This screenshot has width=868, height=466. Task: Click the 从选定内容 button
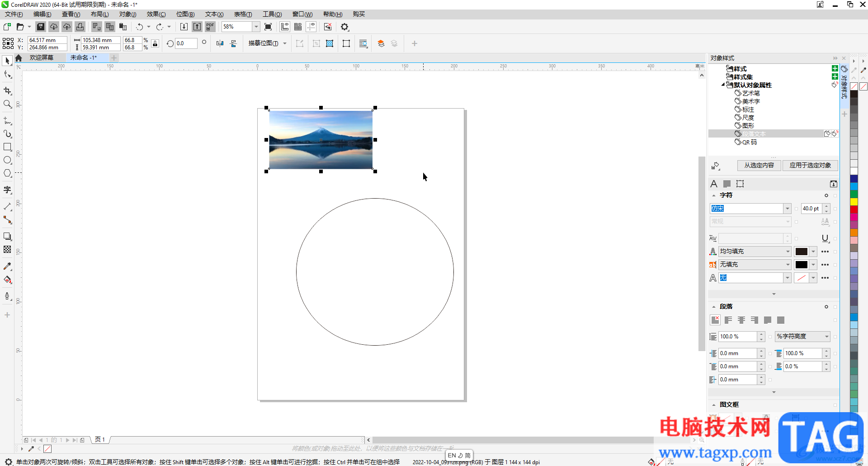[x=759, y=166]
